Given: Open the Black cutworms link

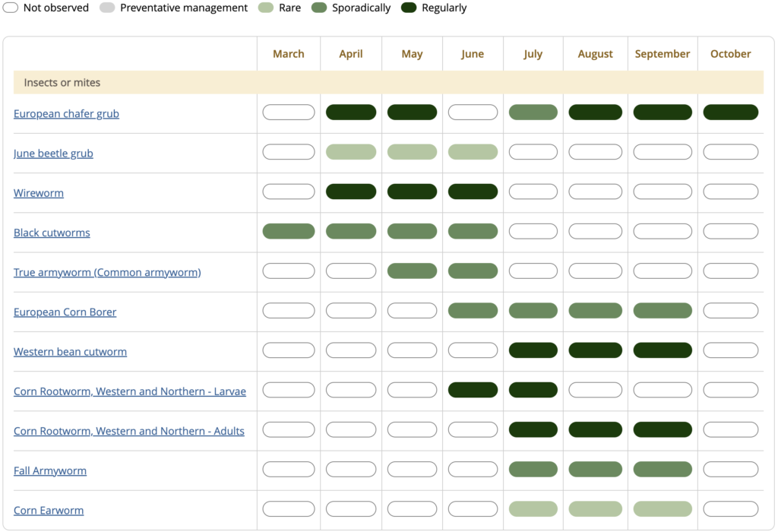Looking at the screenshot, I should click(x=52, y=233).
